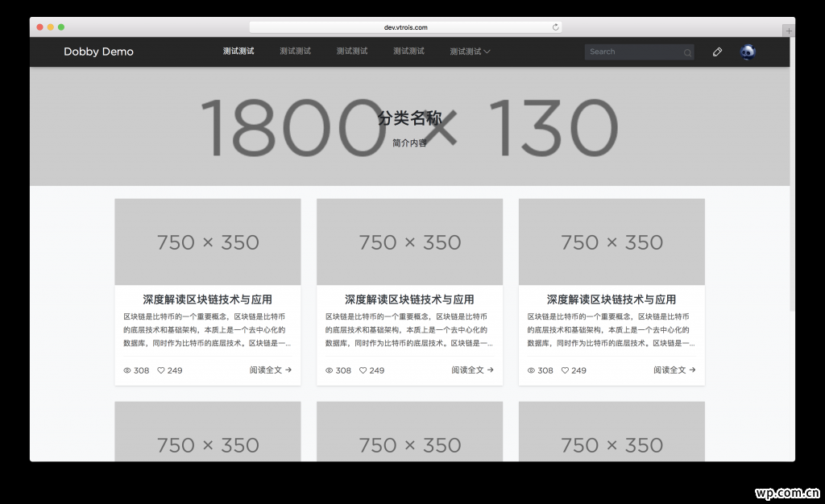Click the middle card's excerpt starting 区块链是比特币
This screenshot has height=504, width=825.
[409, 330]
